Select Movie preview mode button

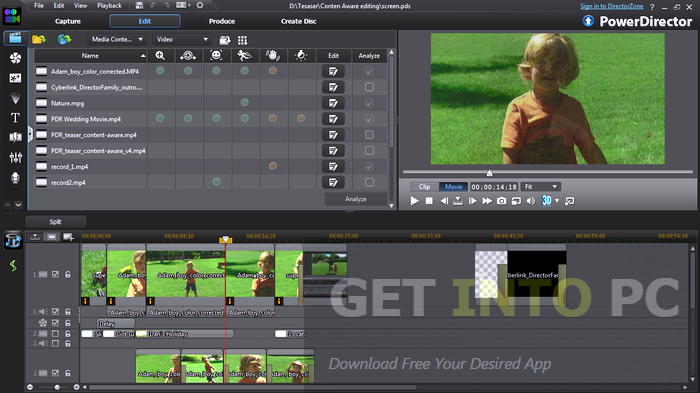click(x=454, y=187)
